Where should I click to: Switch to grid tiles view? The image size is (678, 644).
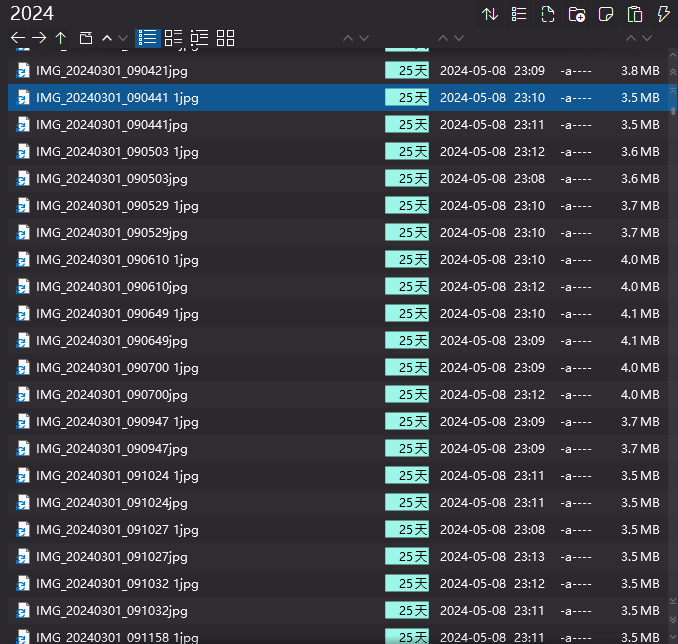tap(225, 38)
